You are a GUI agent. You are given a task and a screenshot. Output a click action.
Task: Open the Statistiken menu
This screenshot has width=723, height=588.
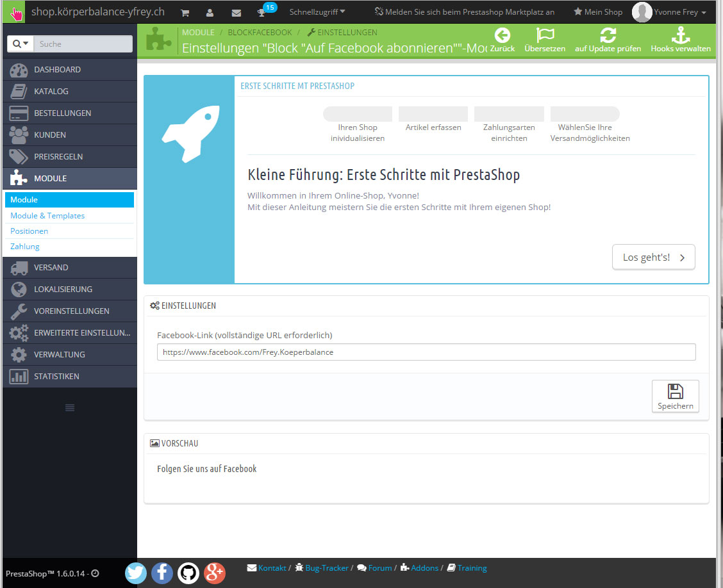coord(70,376)
